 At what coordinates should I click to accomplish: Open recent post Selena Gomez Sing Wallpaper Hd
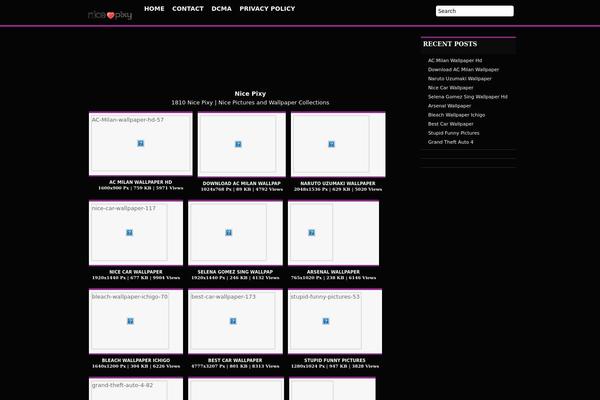[468, 97]
